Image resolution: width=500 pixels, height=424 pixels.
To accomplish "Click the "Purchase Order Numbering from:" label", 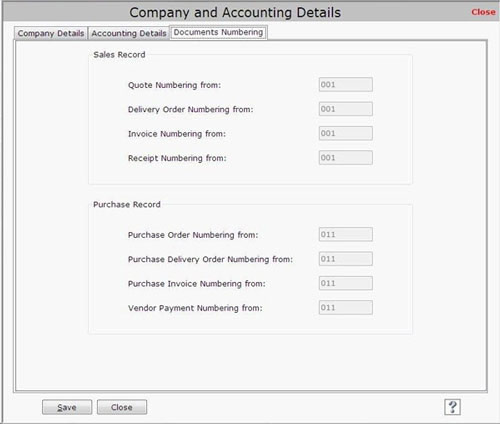I will (x=193, y=235).
